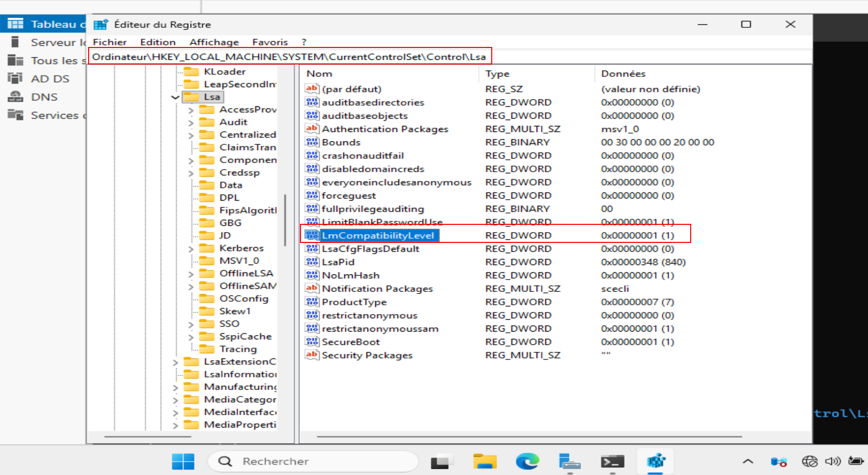The height and width of the screenshot is (475, 868).
Task: Click the Authentication Packages string value icon
Action: coord(311,128)
